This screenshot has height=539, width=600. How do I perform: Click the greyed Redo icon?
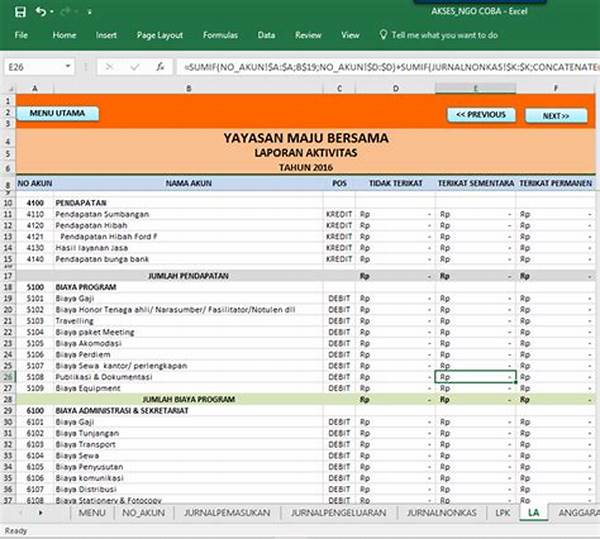tap(65, 12)
